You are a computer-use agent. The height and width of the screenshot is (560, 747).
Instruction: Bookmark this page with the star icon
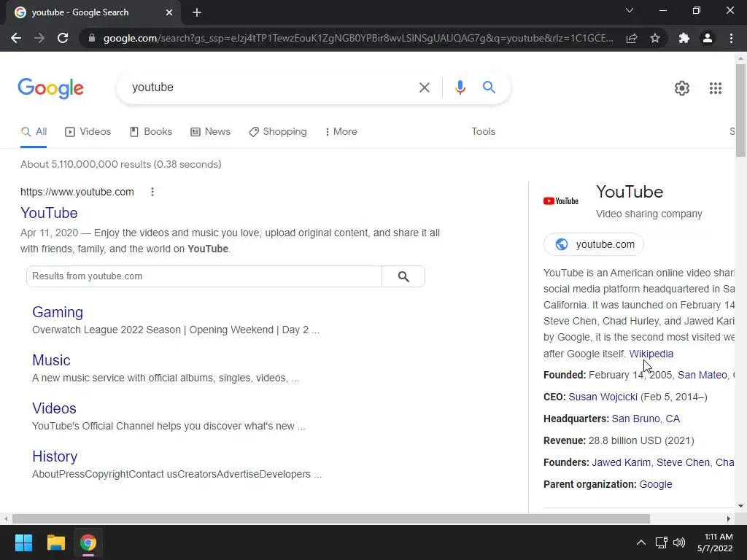655,38
